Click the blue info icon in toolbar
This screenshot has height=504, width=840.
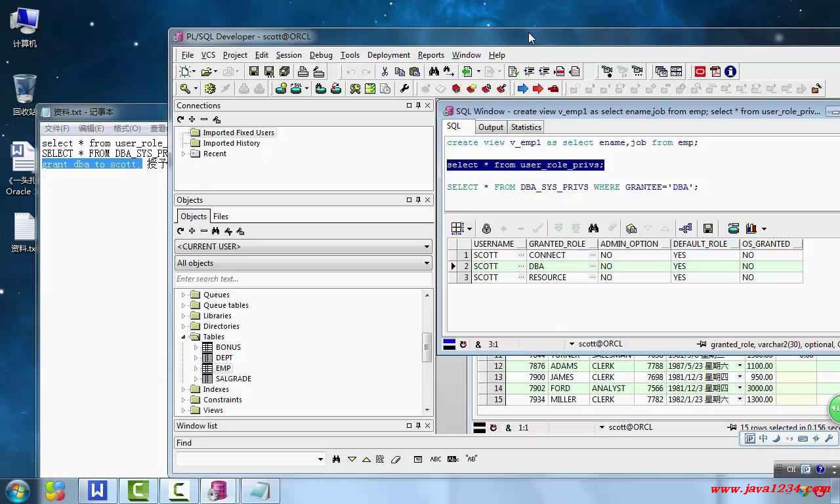click(730, 72)
